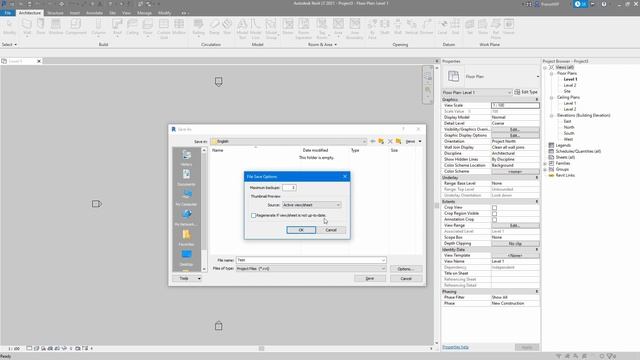640x360 pixels.
Task: Select the Stair tool in the ribbon
Action: click(227, 27)
